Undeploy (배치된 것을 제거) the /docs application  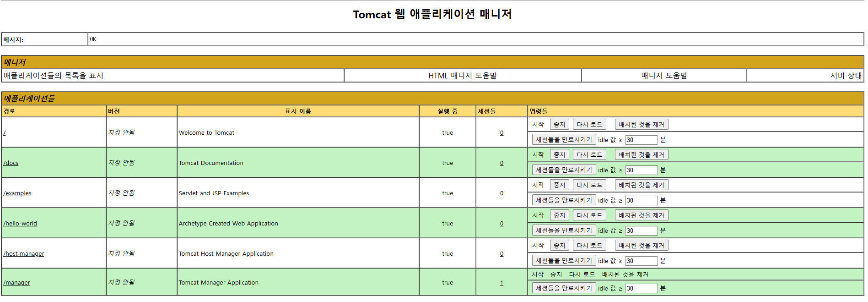click(642, 155)
